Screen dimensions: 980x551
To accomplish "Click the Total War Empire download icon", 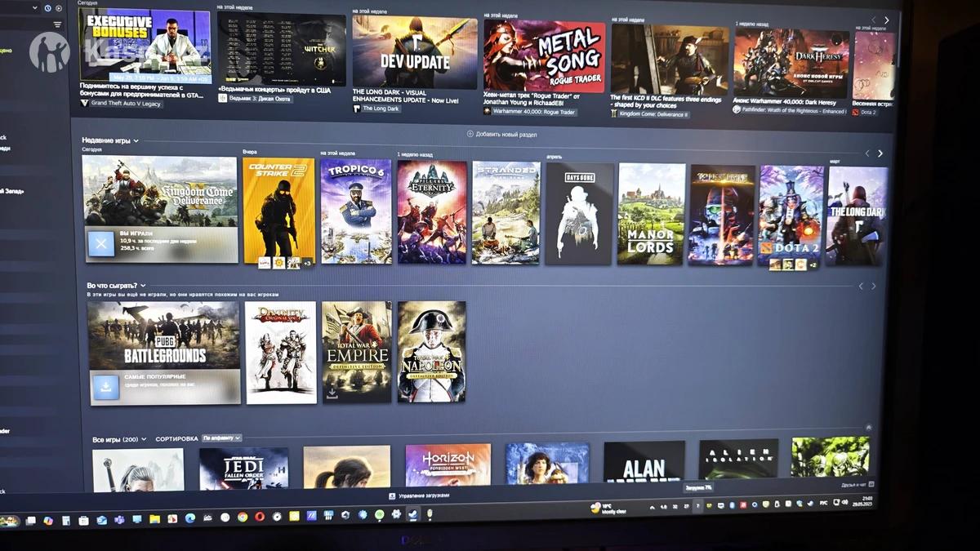I will point(332,393).
